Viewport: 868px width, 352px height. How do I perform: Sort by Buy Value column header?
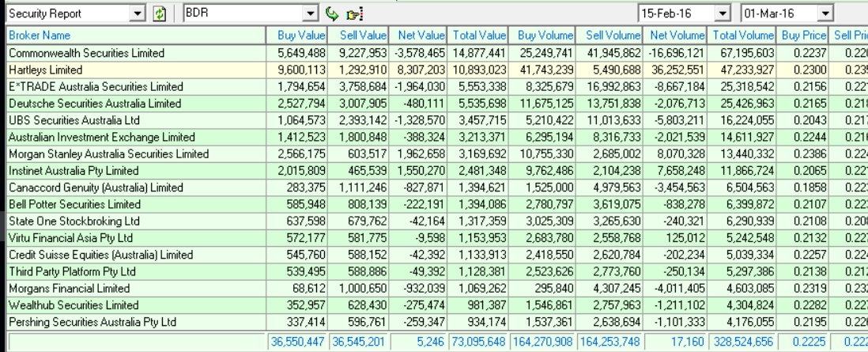click(296, 36)
